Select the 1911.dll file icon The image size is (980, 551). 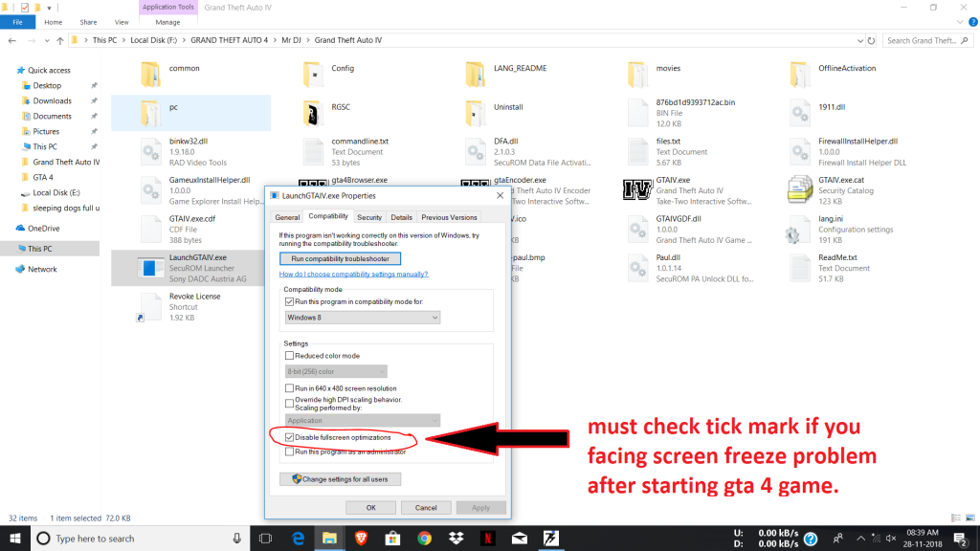click(800, 113)
